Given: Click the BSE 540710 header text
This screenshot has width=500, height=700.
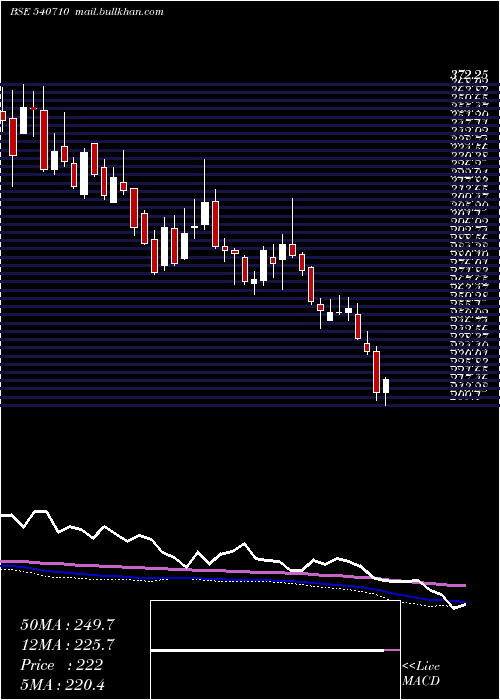Looking at the screenshot, I should pyautogui.click(x=39, y=12).
